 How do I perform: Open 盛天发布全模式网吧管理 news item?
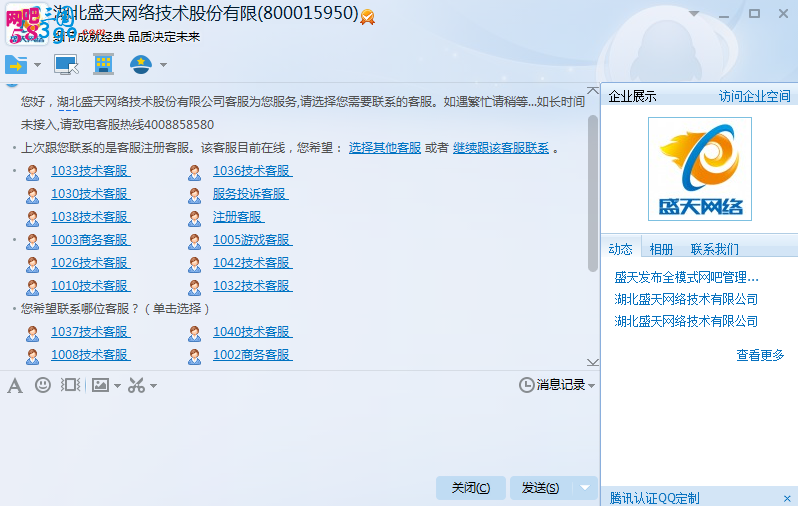[686, 277]
